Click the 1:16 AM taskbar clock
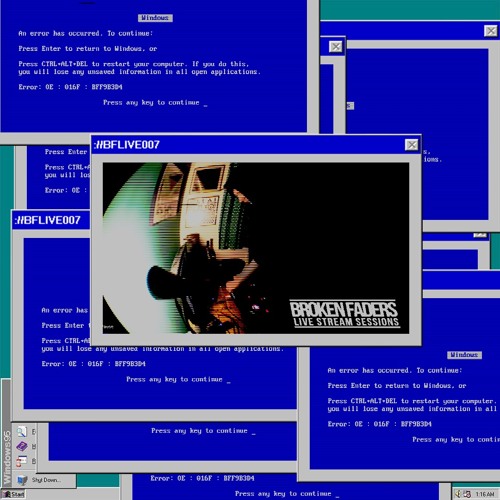The height and width of the screenshot is (500, 500). pos(485,494)
